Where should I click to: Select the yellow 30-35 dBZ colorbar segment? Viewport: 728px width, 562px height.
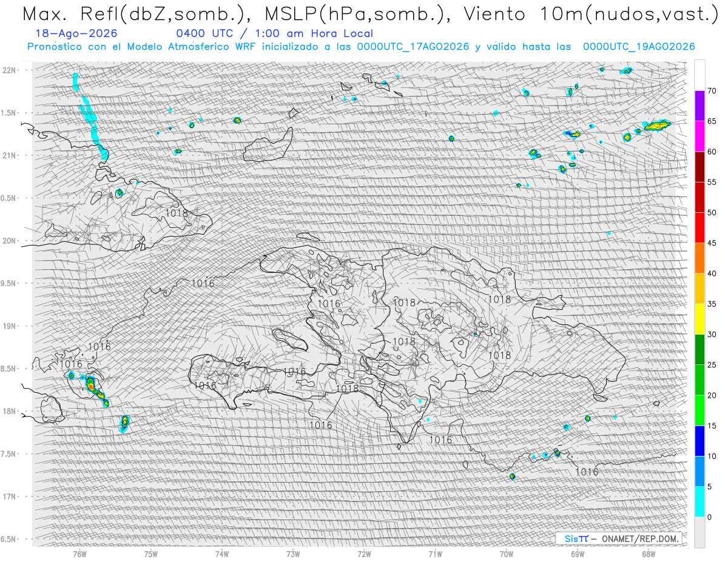pos(699,319)
